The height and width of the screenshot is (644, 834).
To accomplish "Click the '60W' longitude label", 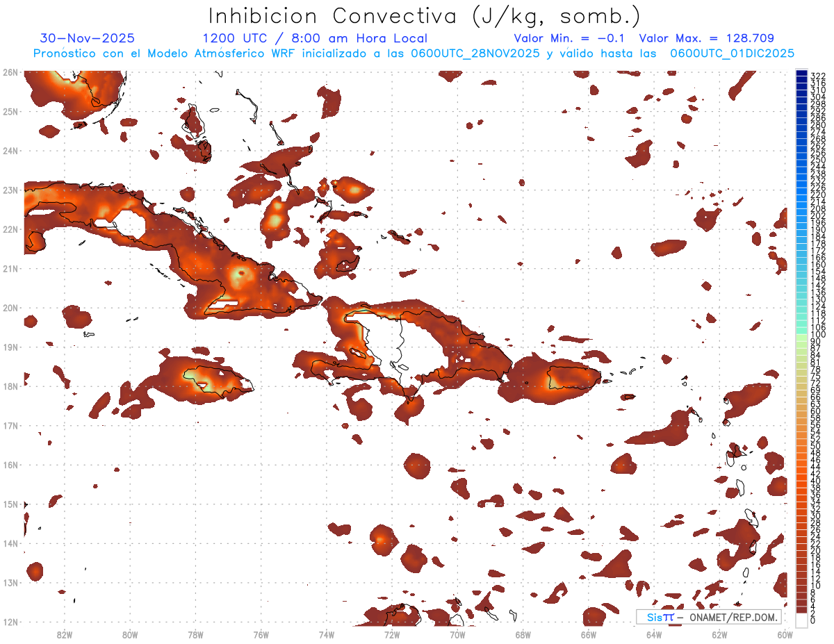I will pos(785,634).
